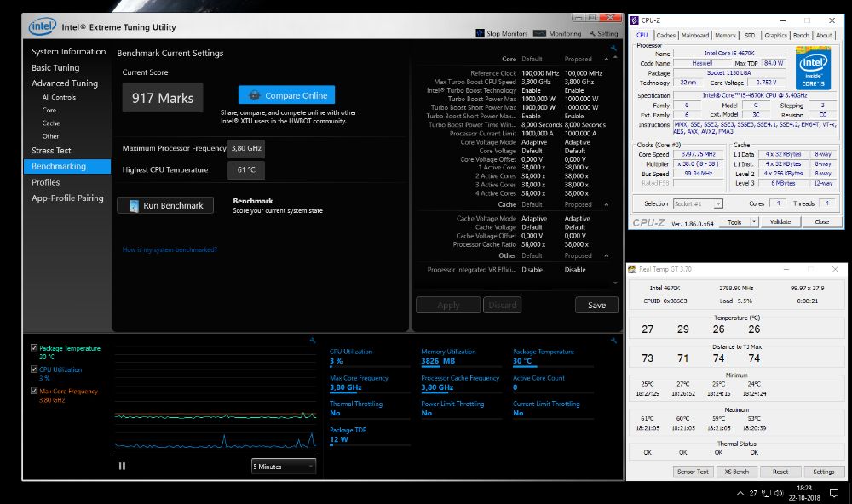Open Other sub-item in sidebar
Screen dimensions: 852x504
[50, 136]
